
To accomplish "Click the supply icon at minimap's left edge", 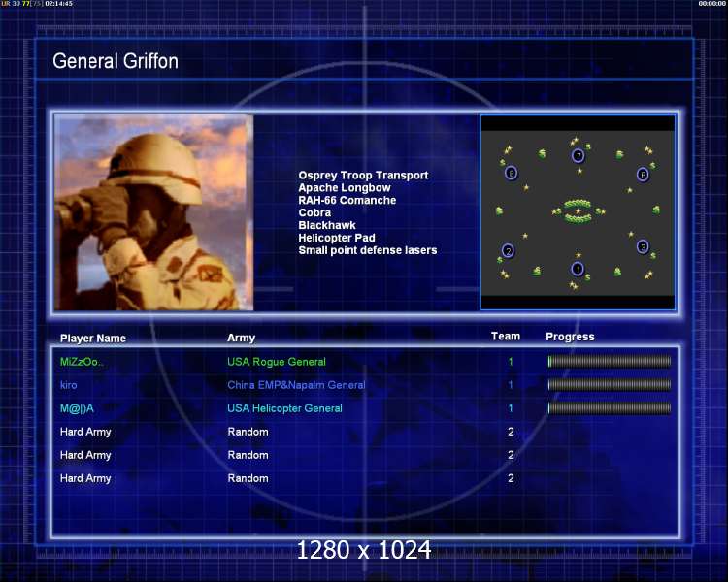I will point(499,210).
